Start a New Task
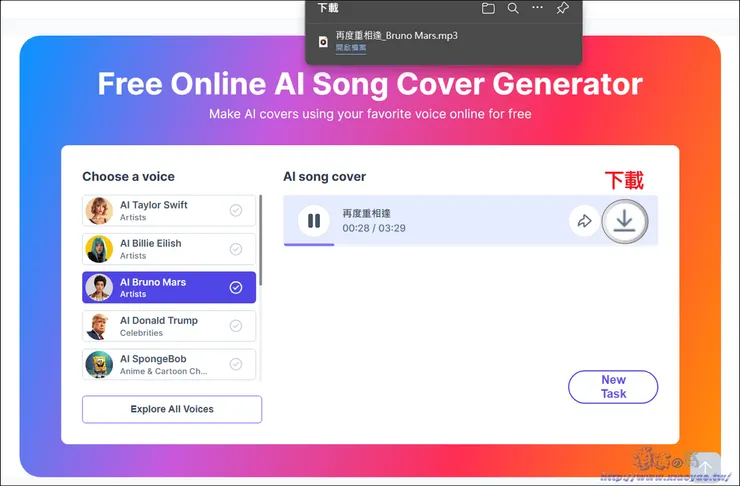The width and height of the screenshot is (740, 486). tap(613, 387)
